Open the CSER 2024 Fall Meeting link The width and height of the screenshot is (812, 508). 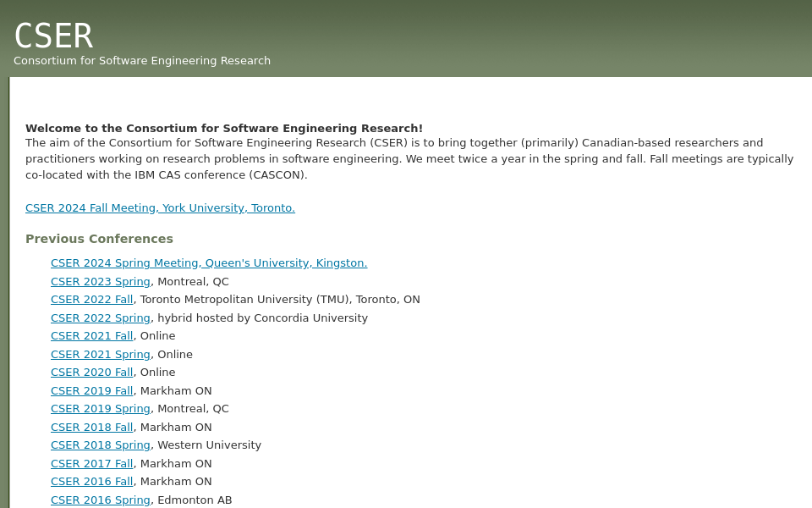click(x=160, y=207)
